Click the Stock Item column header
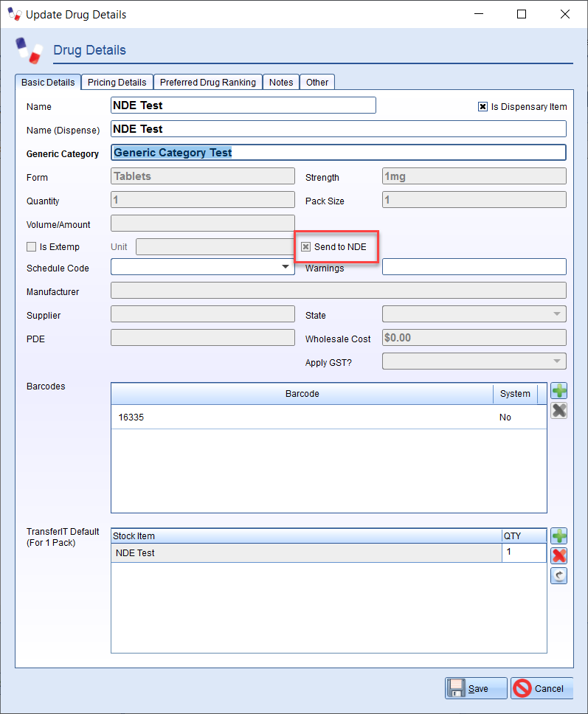Viewport: 588px width, 714px height. click(306, 536)
